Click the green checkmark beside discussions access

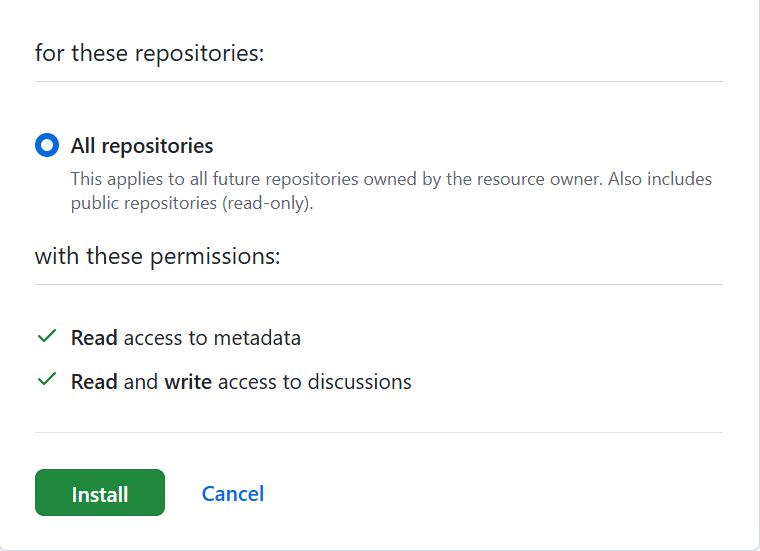coord(46,381)
